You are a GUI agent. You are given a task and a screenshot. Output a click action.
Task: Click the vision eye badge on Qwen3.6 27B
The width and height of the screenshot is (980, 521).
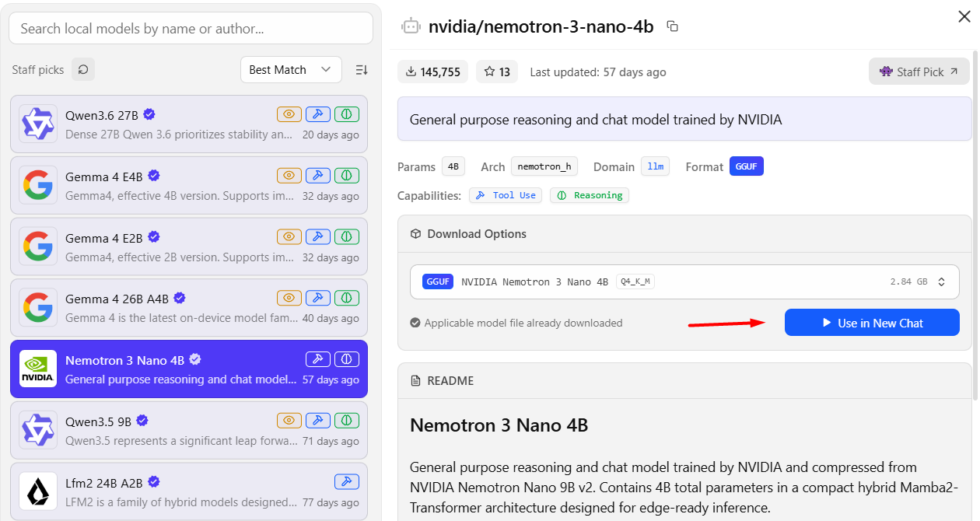point(289,114)
